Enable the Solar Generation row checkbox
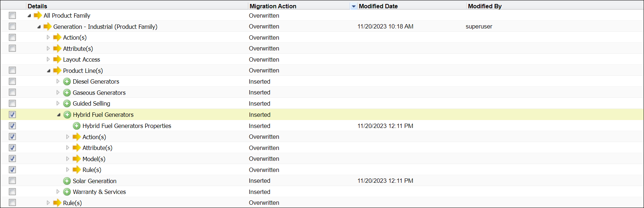 click(12, 181)
